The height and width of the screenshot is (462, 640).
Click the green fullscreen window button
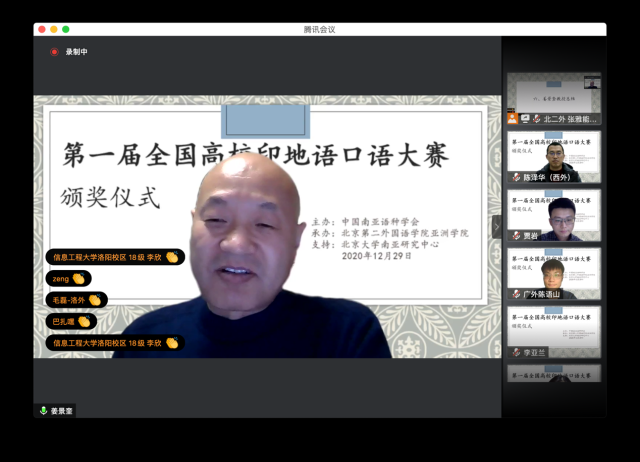66,29
